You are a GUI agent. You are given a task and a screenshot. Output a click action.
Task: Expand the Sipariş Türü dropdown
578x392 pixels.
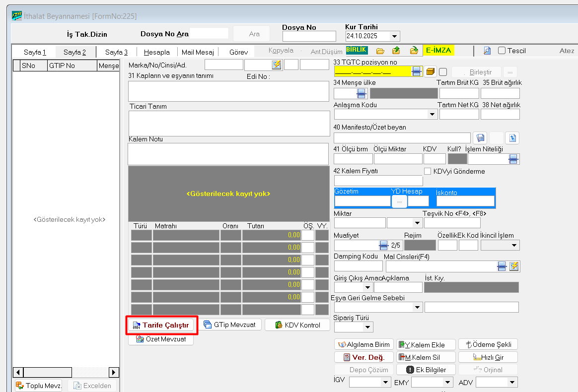click(x=367, y=327)
